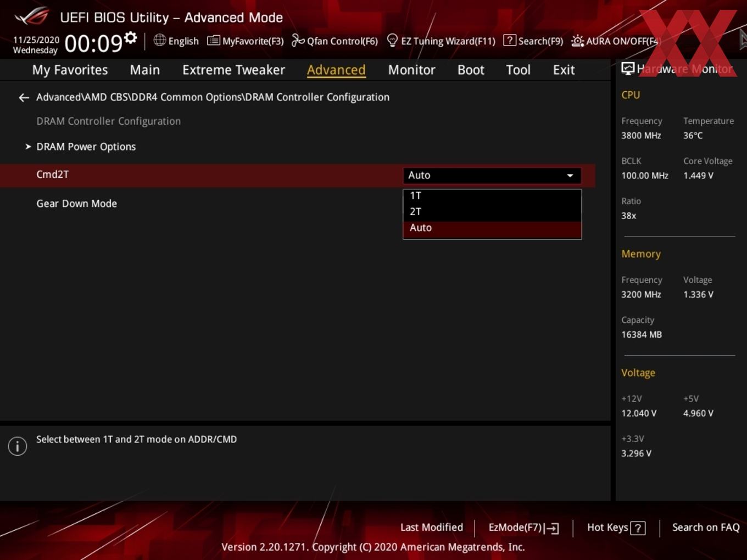
Task: Expand DRAM Power Options submenu
Action: click(86, 147)
